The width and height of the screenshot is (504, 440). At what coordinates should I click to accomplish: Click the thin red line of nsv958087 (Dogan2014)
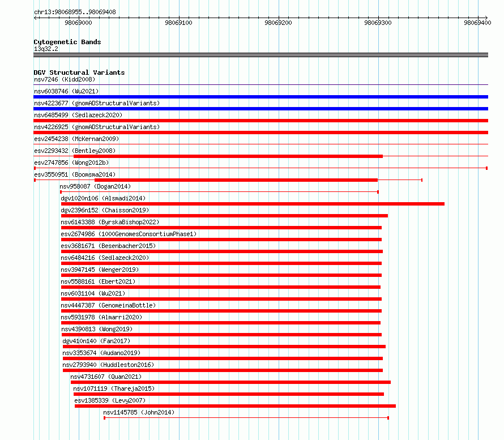(219, 192)
